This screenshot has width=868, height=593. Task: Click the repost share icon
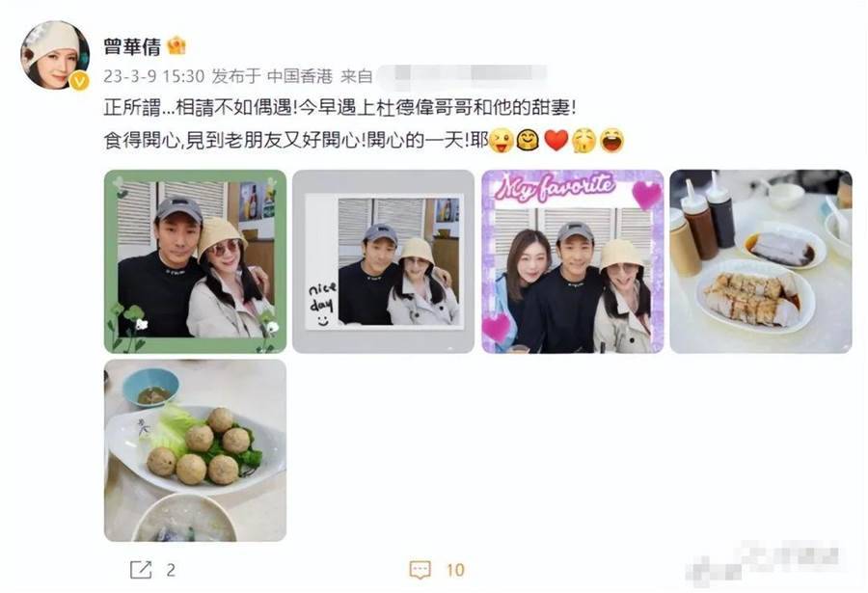click(141, 570)
